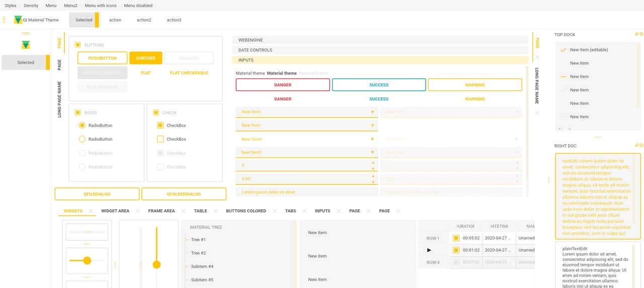Open the New Item1 dropdown arrow
Viewport: 644px width, 288px height.
point(372,139)
